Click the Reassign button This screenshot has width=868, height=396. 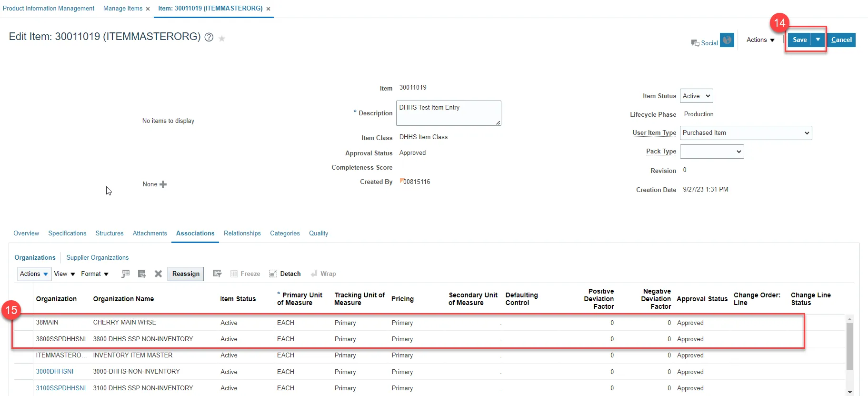click(186, 274)
